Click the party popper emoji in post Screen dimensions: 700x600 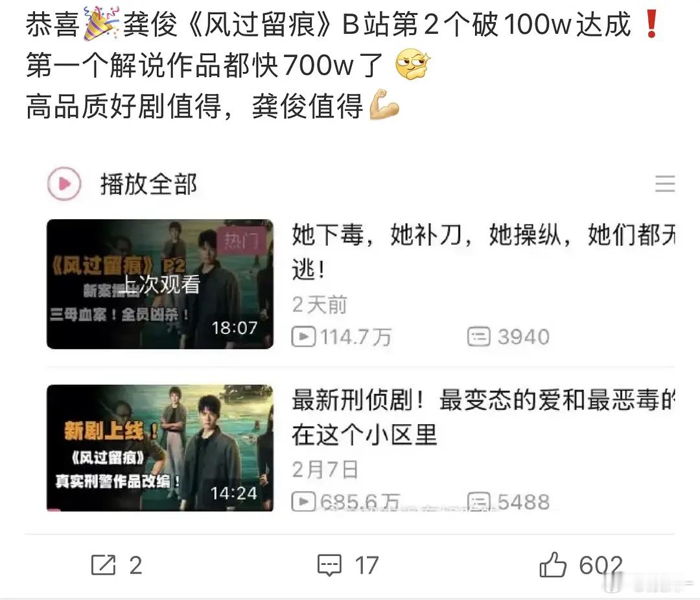coord(101,24)
